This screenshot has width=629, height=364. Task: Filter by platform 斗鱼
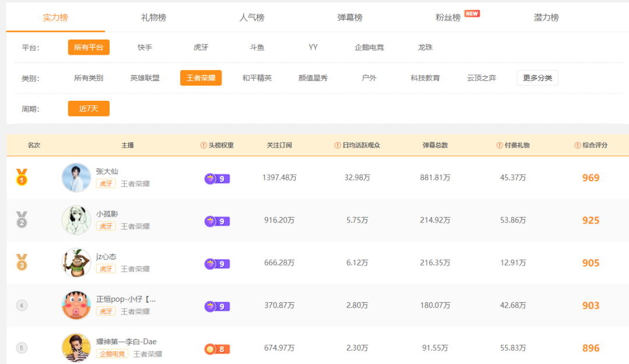(257, 47)
